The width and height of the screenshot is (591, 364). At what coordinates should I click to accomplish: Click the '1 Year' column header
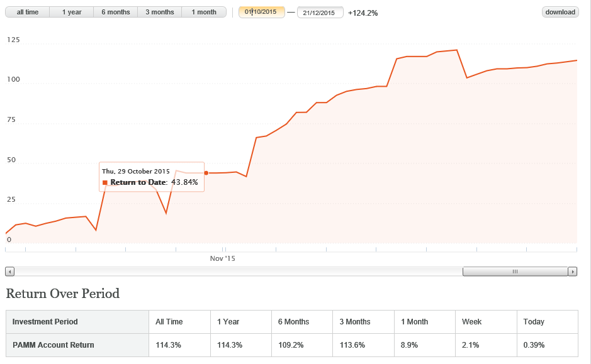[241, 322]
